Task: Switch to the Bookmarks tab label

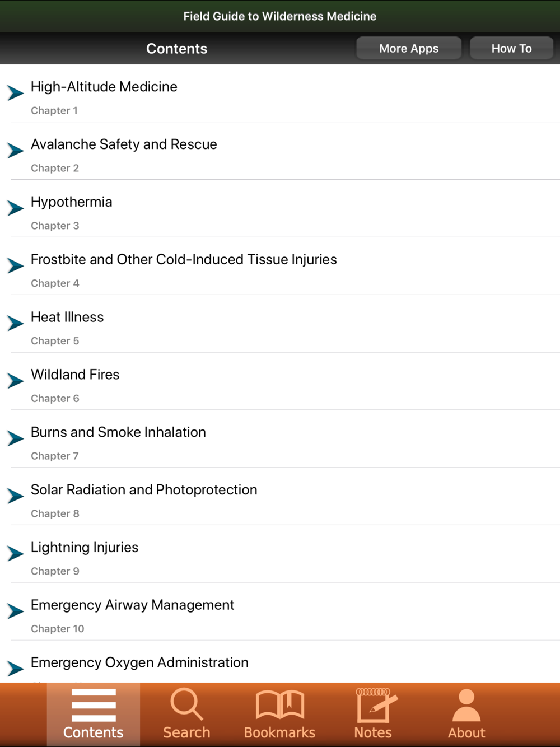Action: click(x=280, y=732)
